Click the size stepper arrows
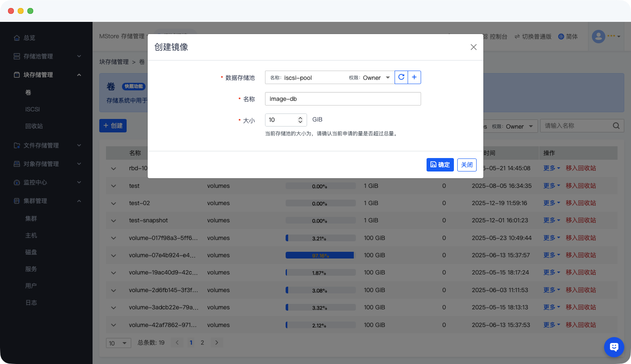631x364 pixels. (x=300, y=120)
